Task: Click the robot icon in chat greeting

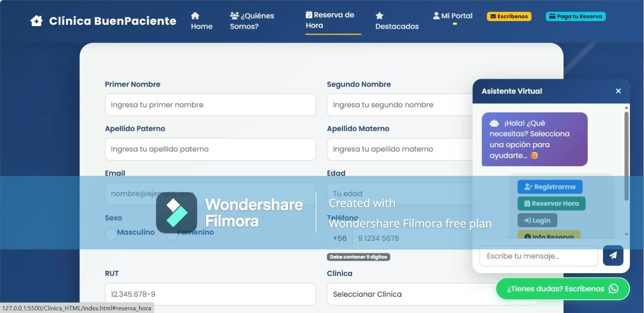Action: (x=494, y=123)
